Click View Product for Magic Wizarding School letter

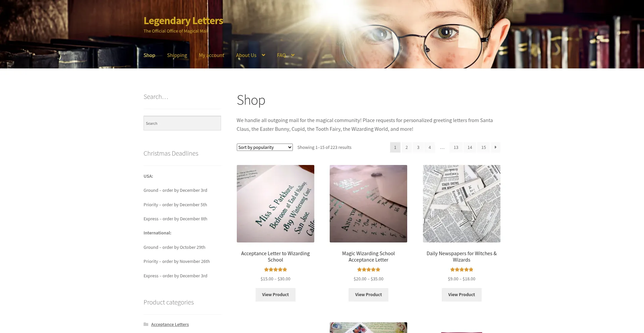(368, 295)
